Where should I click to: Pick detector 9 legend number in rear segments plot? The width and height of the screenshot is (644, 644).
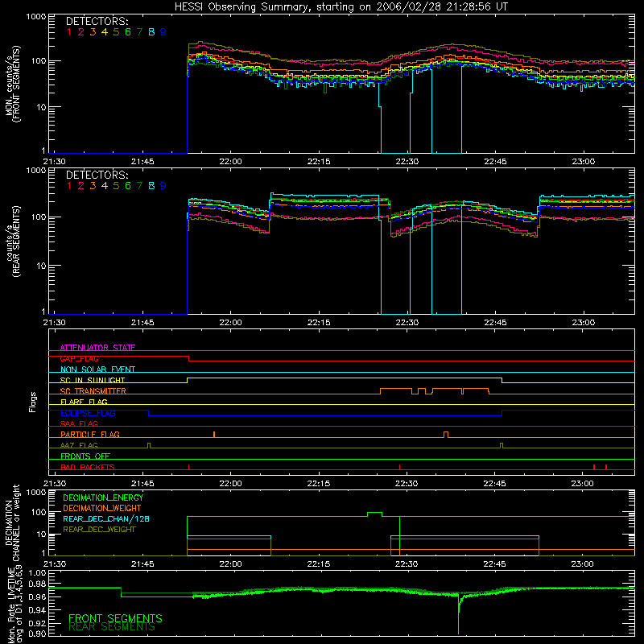[163, 186]
